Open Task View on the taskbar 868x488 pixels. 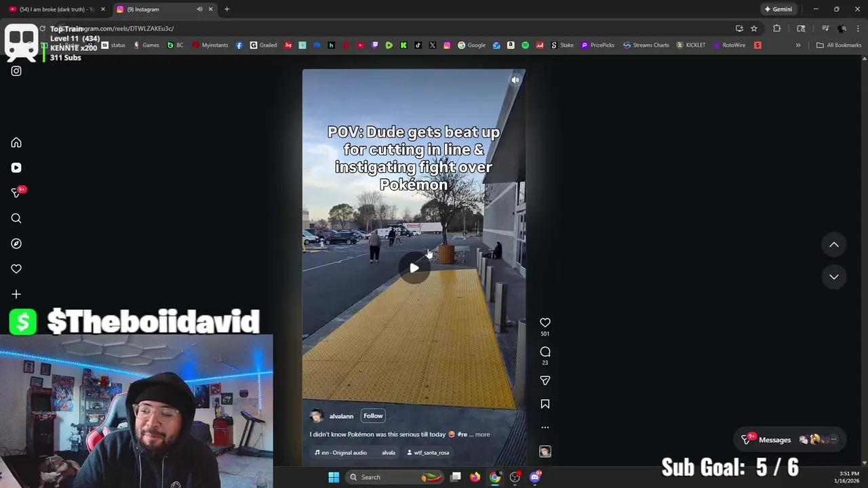456,477
